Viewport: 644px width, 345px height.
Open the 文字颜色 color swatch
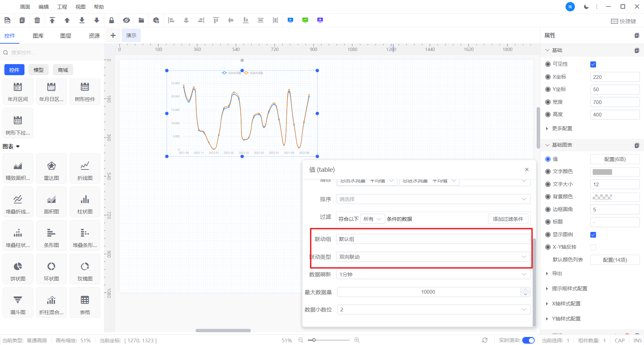(x=602, y=172)
